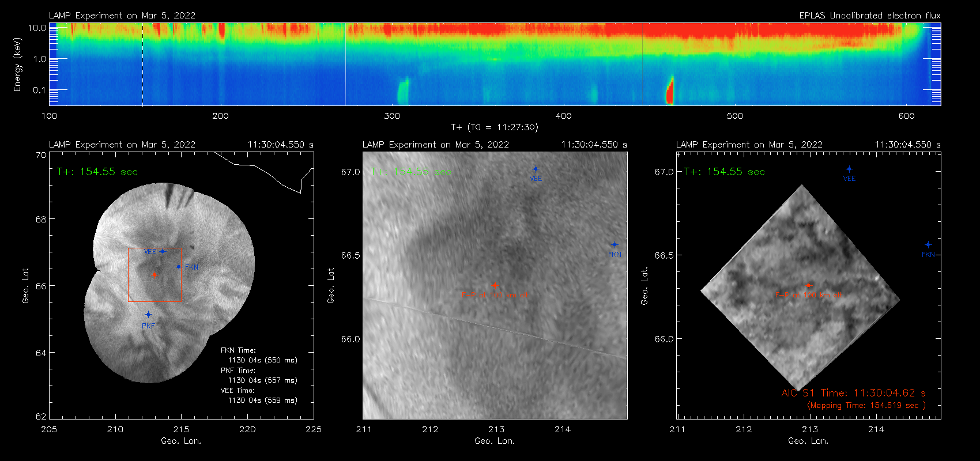Click the 'T+ (T0 = 11:27:30)' axis label

495,127
